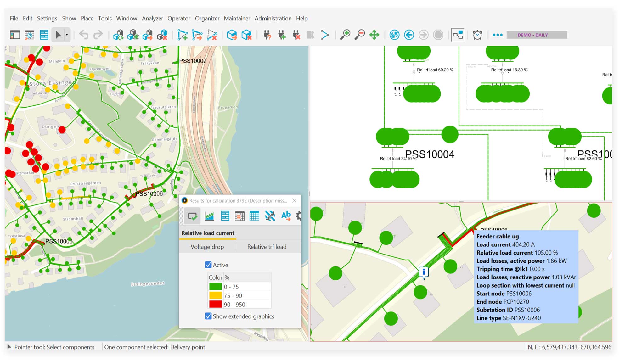Image resolution: width=625 pixels, height=364 pixels.
Task: Toggle Show extended graphics checkbox
Action: [x=208, y=316]
